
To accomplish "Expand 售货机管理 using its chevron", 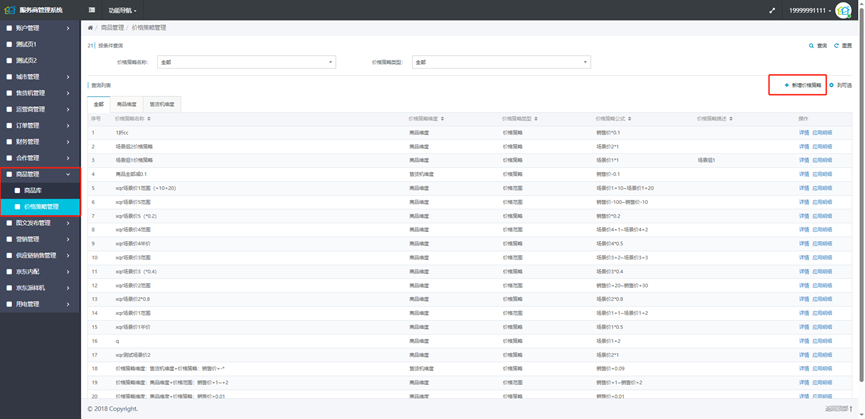I will 68,93.
